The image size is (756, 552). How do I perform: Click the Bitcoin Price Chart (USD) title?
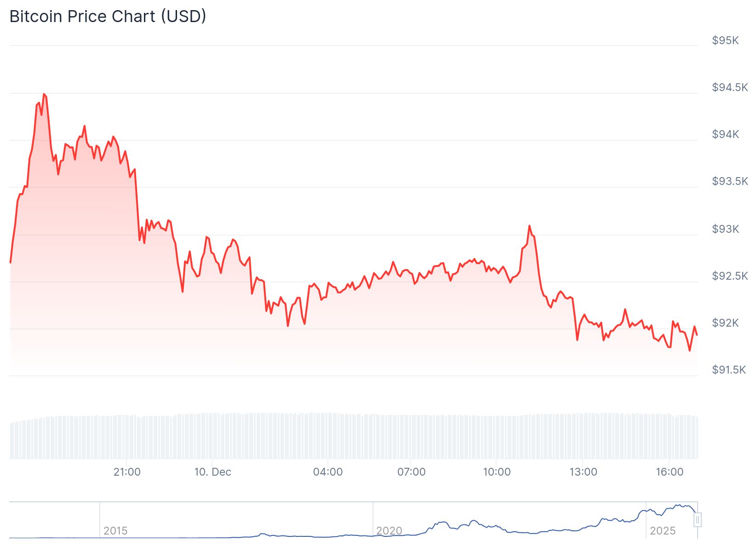tap(108, 17)
